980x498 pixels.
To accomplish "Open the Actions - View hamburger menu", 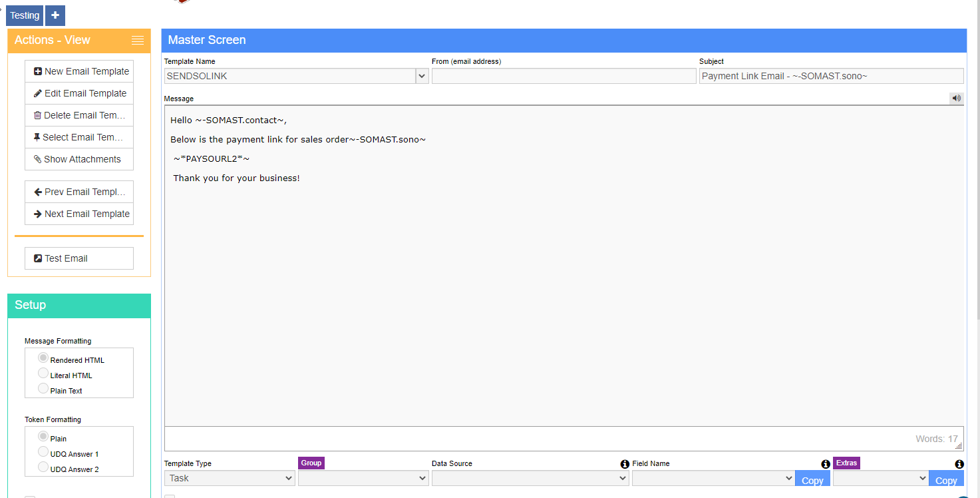I will [138, 40].
